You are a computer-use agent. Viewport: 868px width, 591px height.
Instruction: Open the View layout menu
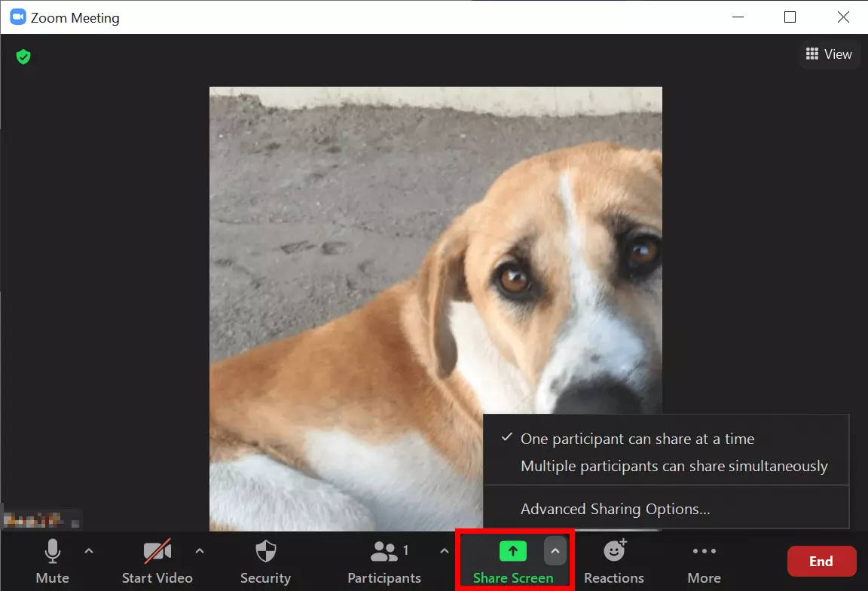point(829,54)
